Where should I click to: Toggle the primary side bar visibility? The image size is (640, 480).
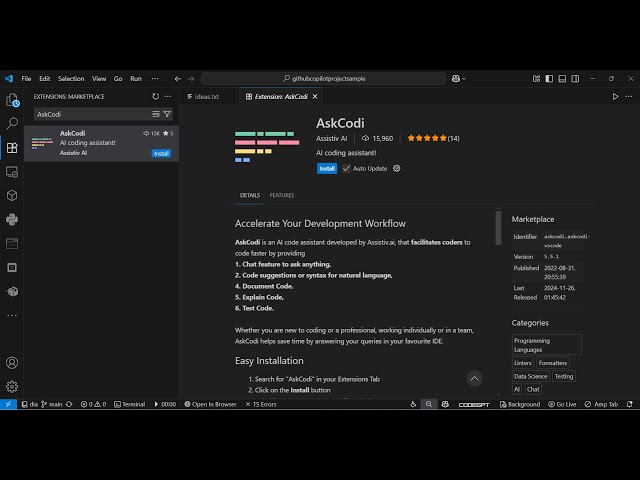coord(549,78)
